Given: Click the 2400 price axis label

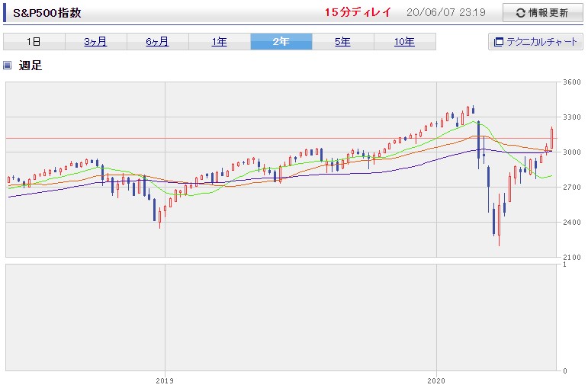Looking at the screenshot, I should [x=572, y=223].
